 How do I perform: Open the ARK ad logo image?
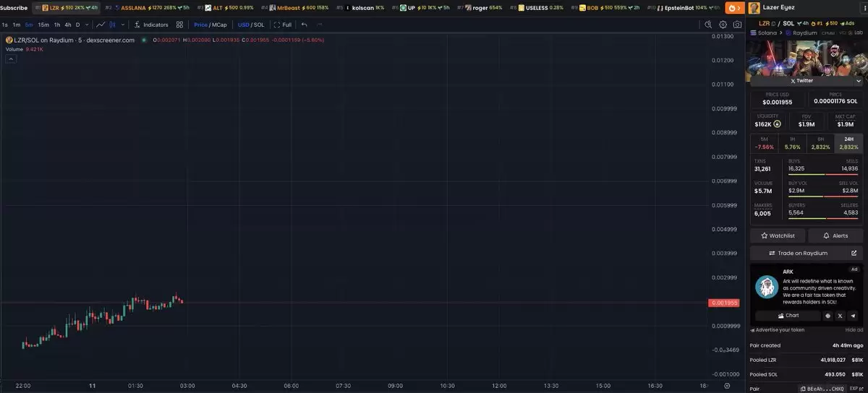click(767, 287)
